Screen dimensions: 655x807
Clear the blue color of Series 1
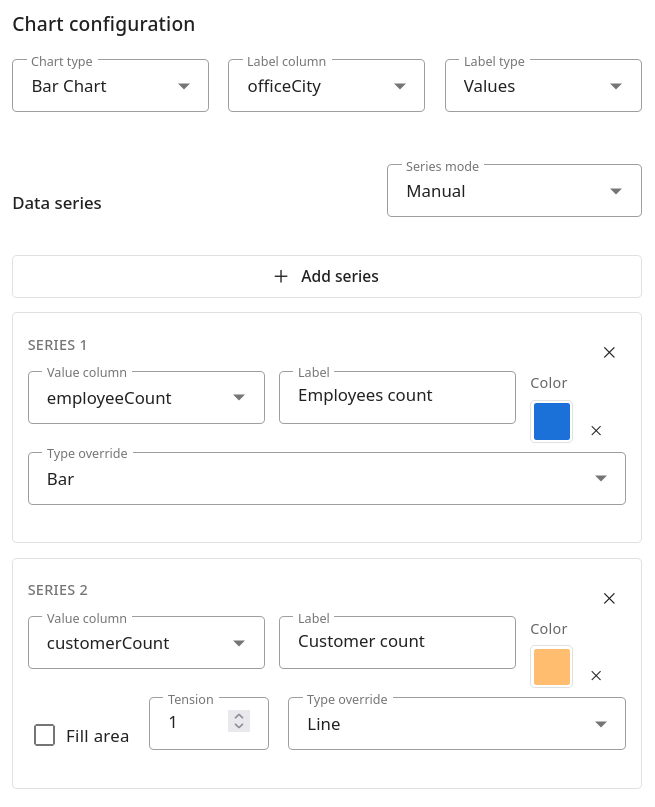[x=596, y=430]
